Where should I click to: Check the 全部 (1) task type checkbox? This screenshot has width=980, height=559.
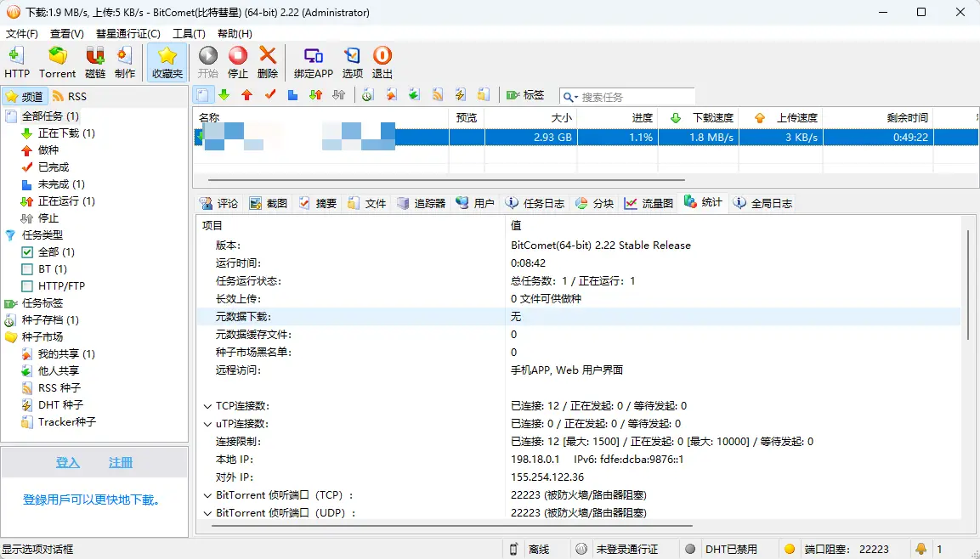pos(27,252)
